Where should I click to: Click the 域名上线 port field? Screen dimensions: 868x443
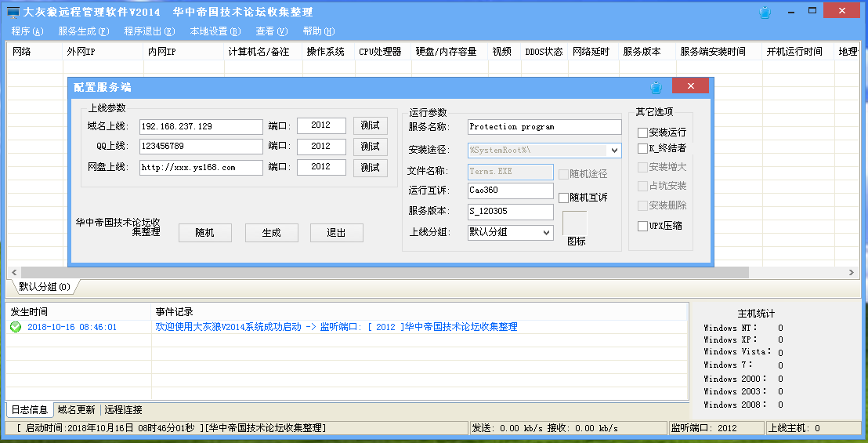[321, 125]
